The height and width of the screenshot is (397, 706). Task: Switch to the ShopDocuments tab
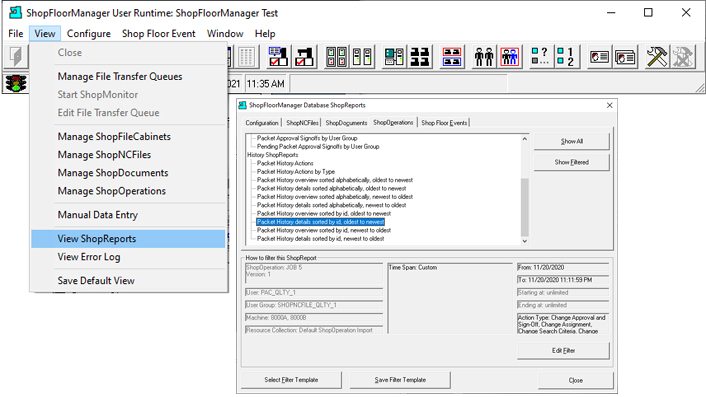pyautogui.click(x=346, y=122)
